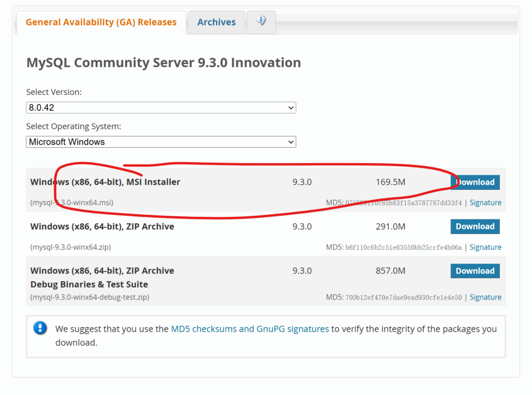The image size is (532, 395).
Task: Download the MSI Installer package
Action: [x=475, y=182]
